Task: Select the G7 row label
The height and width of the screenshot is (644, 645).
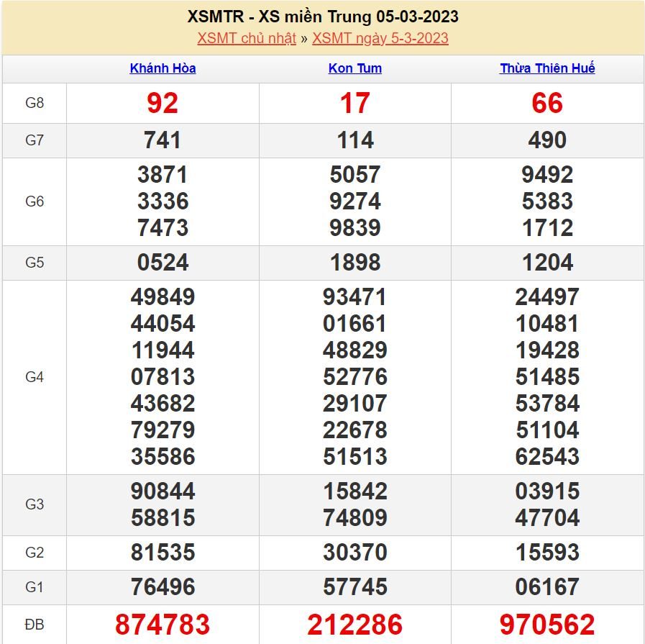Action: click(x=35, y=140)
